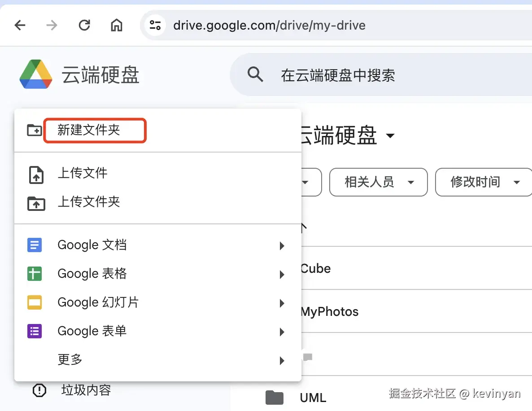Expand the Google 文档 submenu arrow
This screenshot has height=411, width=532.
[282, 246]
